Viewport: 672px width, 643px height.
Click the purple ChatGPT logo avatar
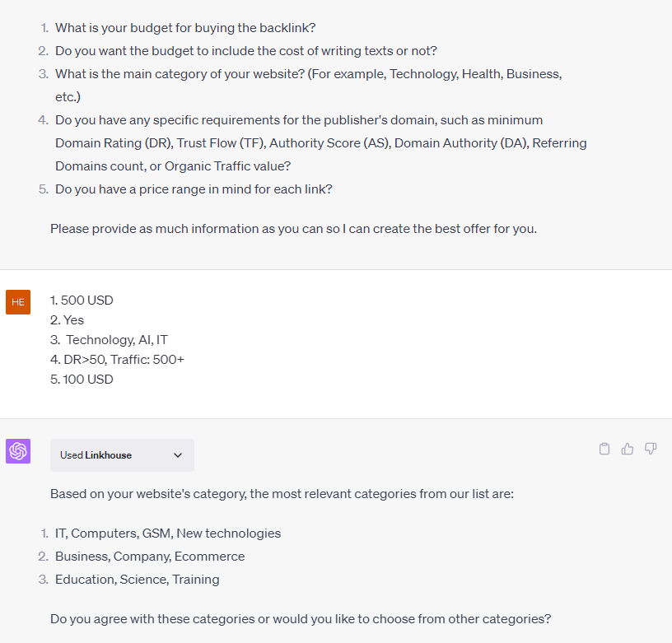[18, 451]
